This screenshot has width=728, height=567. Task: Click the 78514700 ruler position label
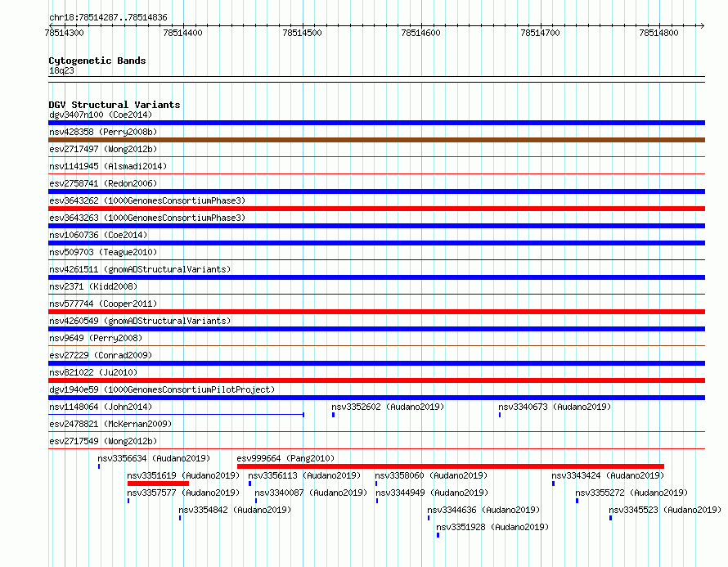click(x=540, y=33)
